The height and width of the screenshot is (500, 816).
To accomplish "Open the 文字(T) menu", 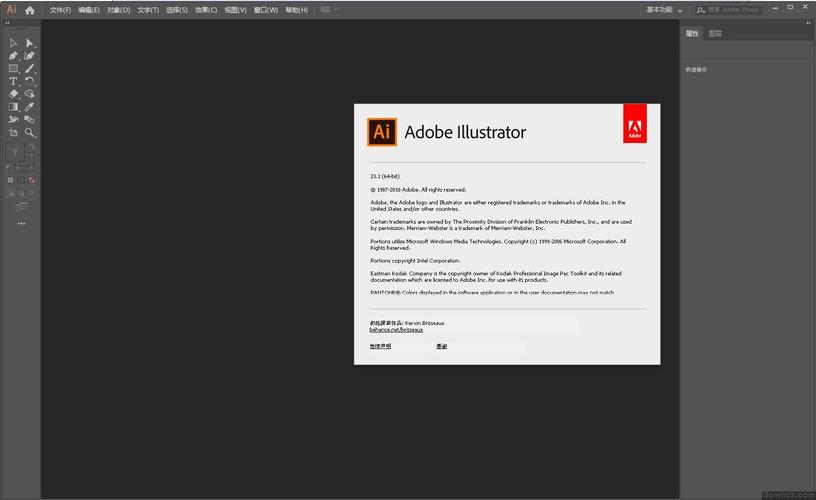I will [148, 10].
